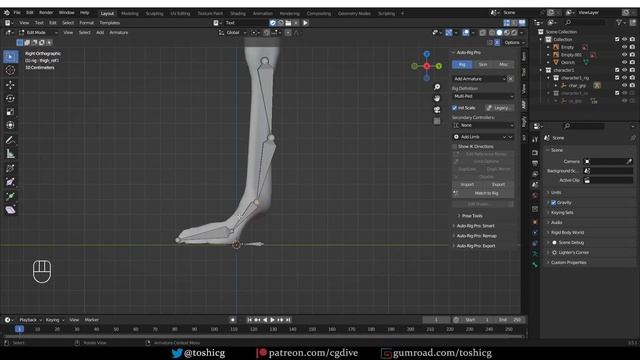Open the viewport Options button
The height and width of the screenshot is (360, 640).
point(513,42)
